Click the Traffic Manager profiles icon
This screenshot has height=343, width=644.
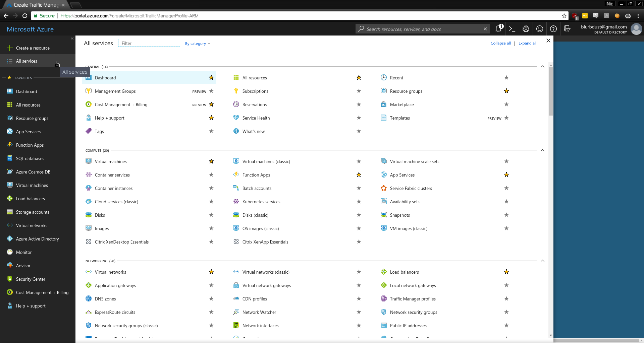point(384,298)
